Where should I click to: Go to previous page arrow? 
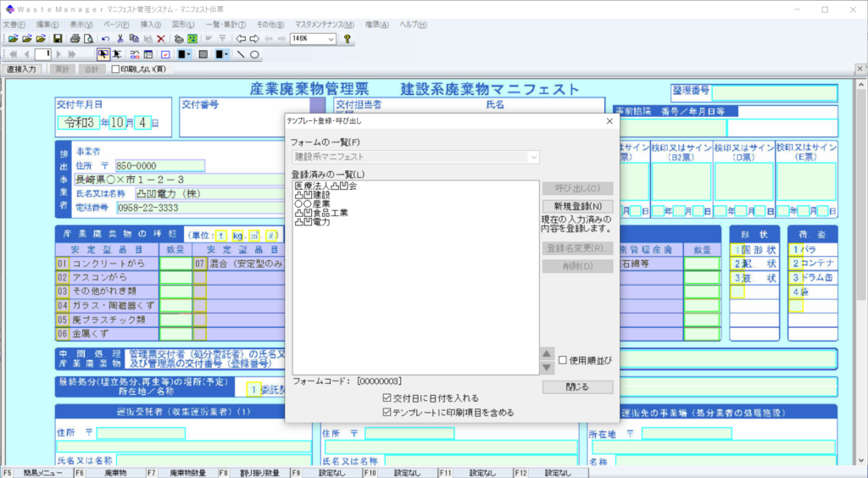tap(26, 54)
